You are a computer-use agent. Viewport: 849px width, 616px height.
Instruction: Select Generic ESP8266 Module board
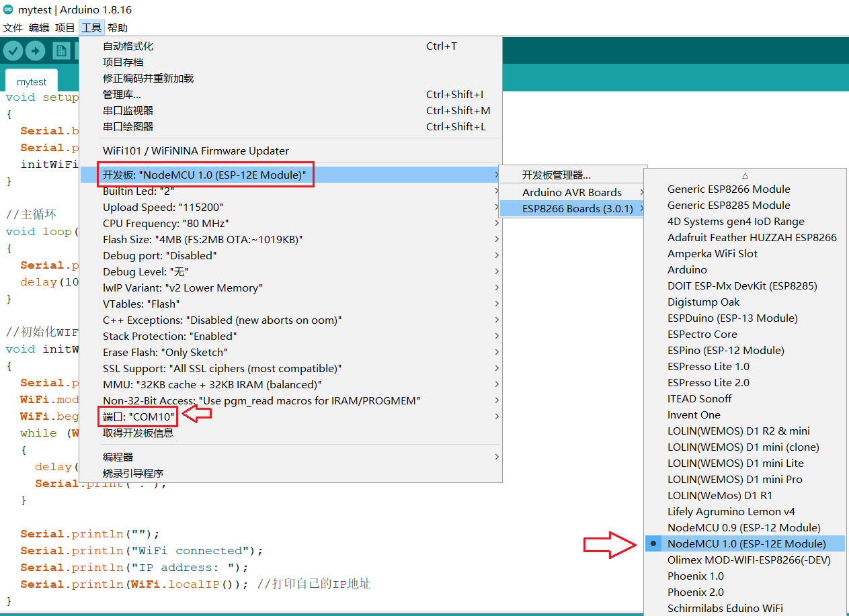tap(746, 189)
